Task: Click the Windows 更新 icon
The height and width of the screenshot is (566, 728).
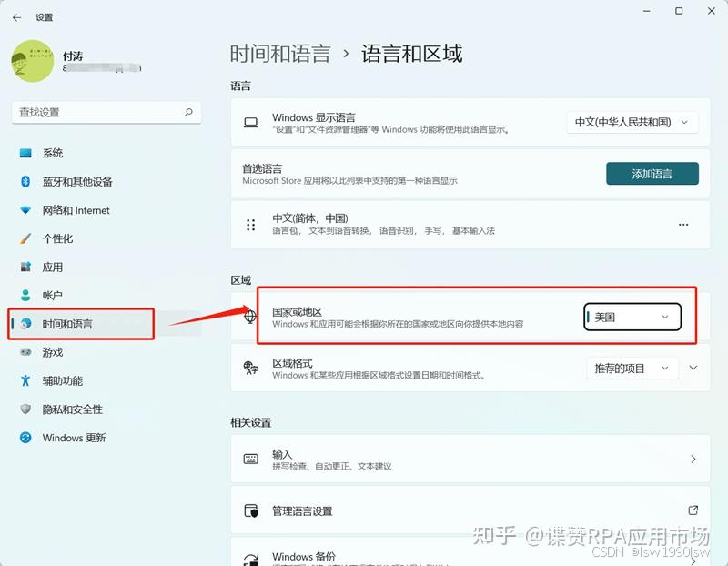Action: pos(25,438)
